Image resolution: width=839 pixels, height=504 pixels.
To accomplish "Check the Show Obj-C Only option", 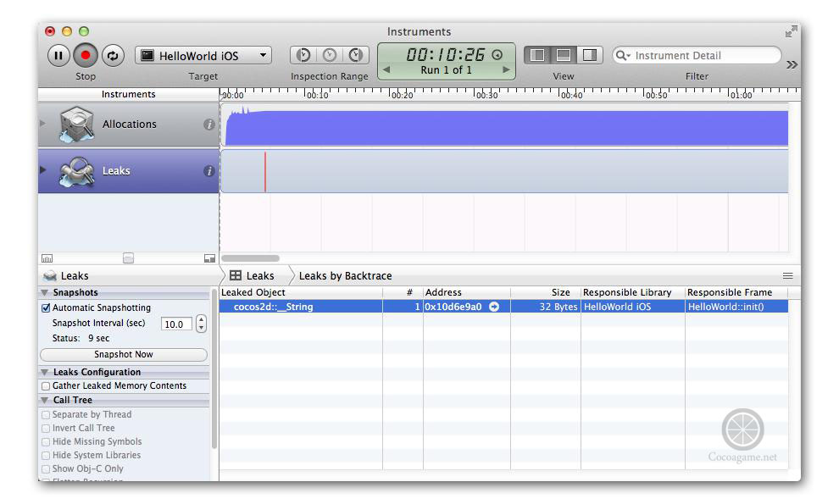I will point(46,469).
